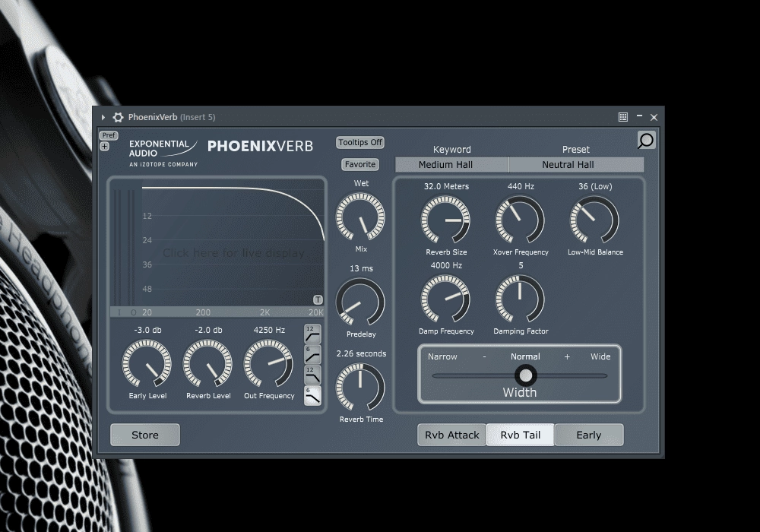The width and height of the screenshot is (760, 532).
Task: Click the Damp Frequency knob
Action: point(445,299)
